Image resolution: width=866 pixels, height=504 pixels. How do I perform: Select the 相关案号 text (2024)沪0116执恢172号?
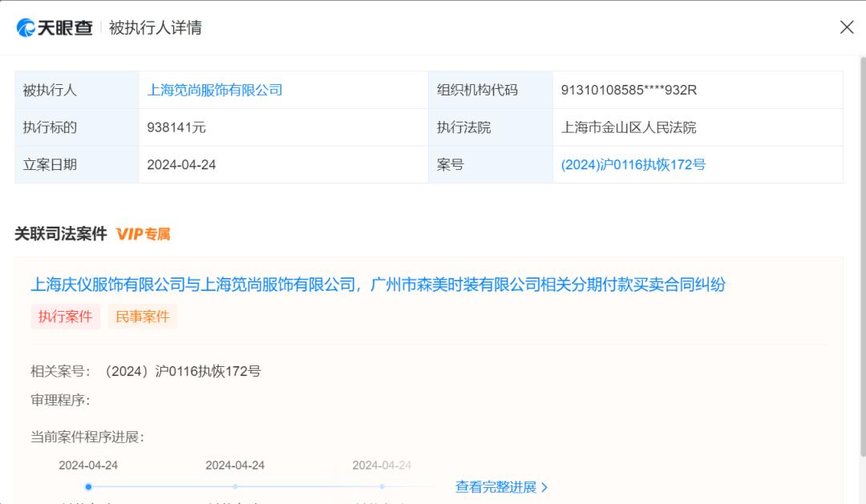tap(183, 372)
